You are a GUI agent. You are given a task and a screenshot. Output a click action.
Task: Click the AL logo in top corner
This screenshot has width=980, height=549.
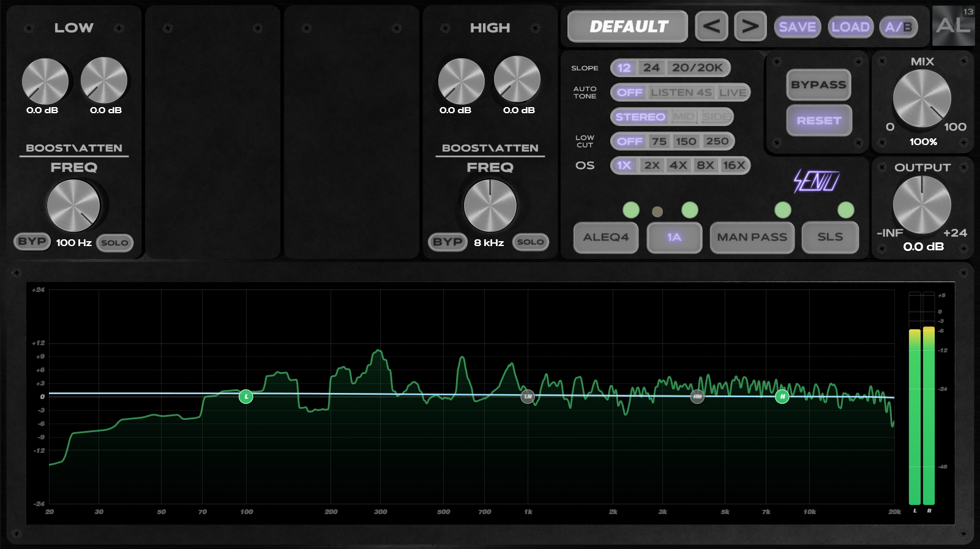(x=953, y=25)
